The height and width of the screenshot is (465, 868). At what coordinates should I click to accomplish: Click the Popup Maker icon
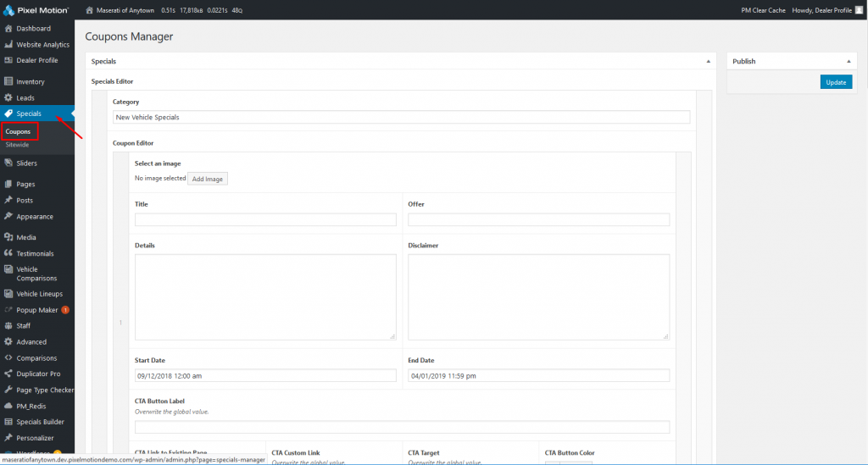8,310
